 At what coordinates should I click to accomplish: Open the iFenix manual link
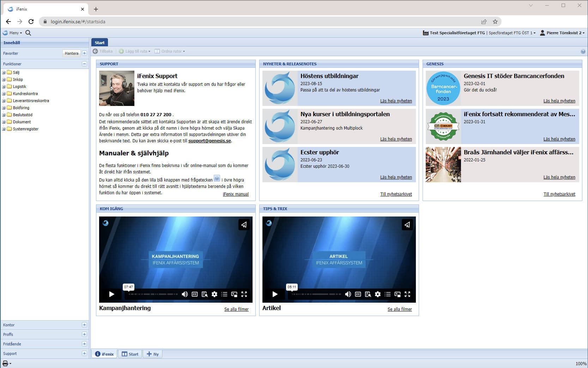(236, 194)
